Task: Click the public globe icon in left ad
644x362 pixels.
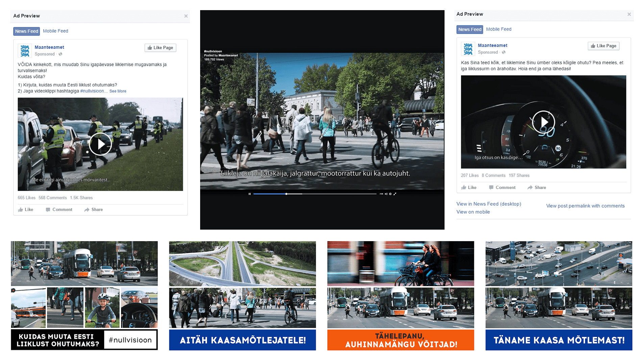Action: tap(61, 54)
